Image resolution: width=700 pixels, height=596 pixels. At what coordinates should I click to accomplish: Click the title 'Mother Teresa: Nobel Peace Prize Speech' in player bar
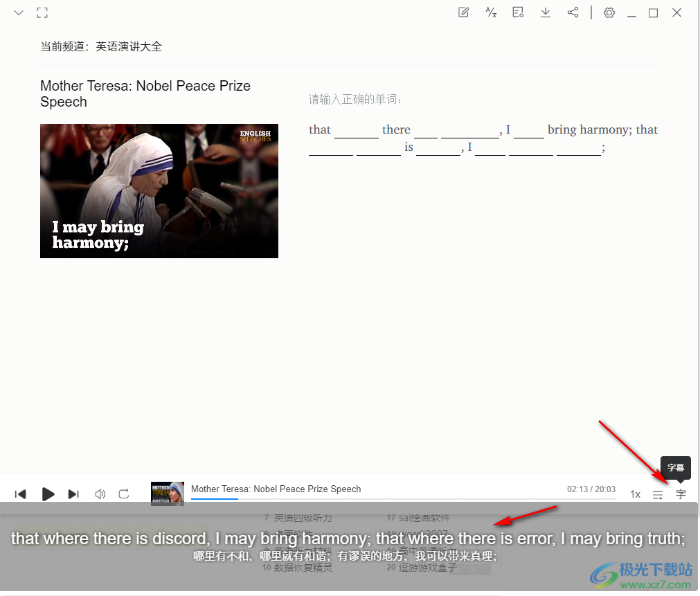pos(276,489)
